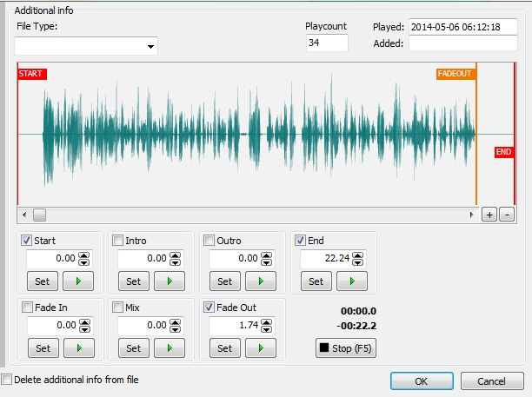Click the waveform scrollbar thumb

[39, 215]
